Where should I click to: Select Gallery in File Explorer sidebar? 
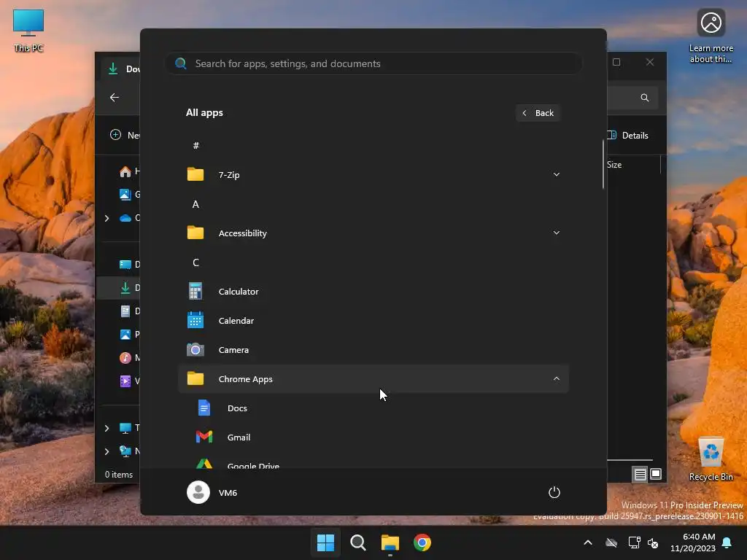tap(128, 194)
